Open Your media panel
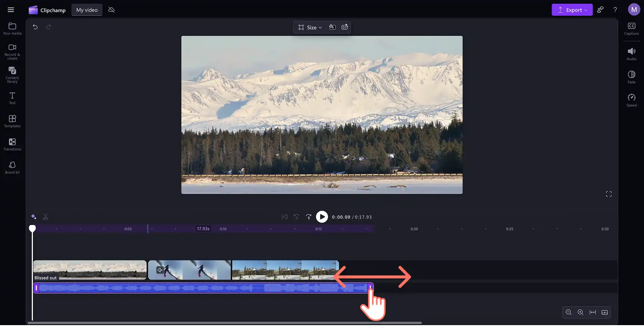The height and width of the screenshot is (327, 644). click(x=12, y=29)
